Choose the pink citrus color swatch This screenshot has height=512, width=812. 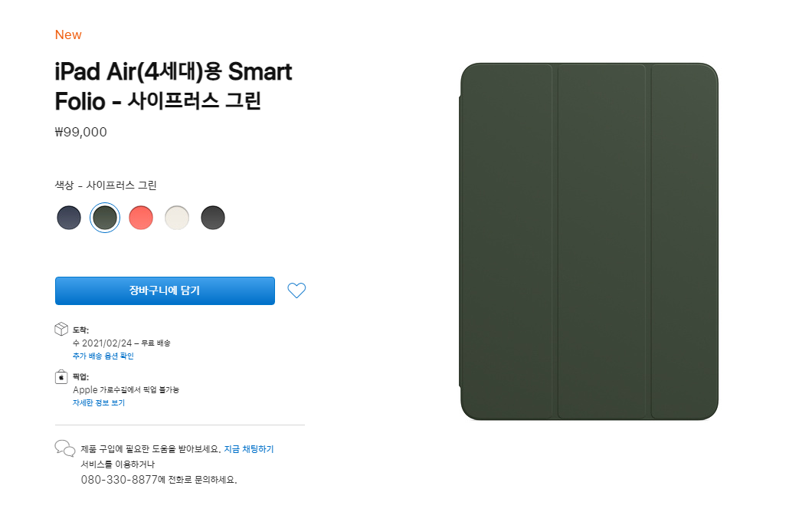tap(141, 218)
